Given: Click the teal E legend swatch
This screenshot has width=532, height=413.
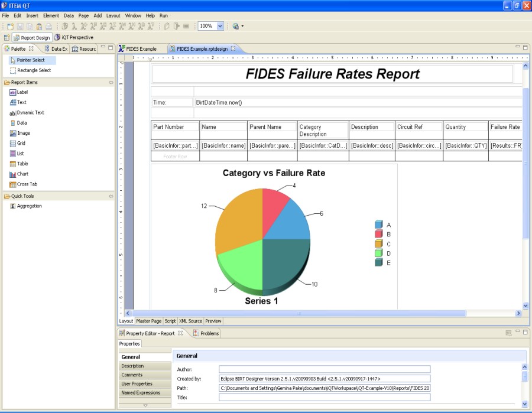Looking at the screenshot, I should click(x=378, y=262).
